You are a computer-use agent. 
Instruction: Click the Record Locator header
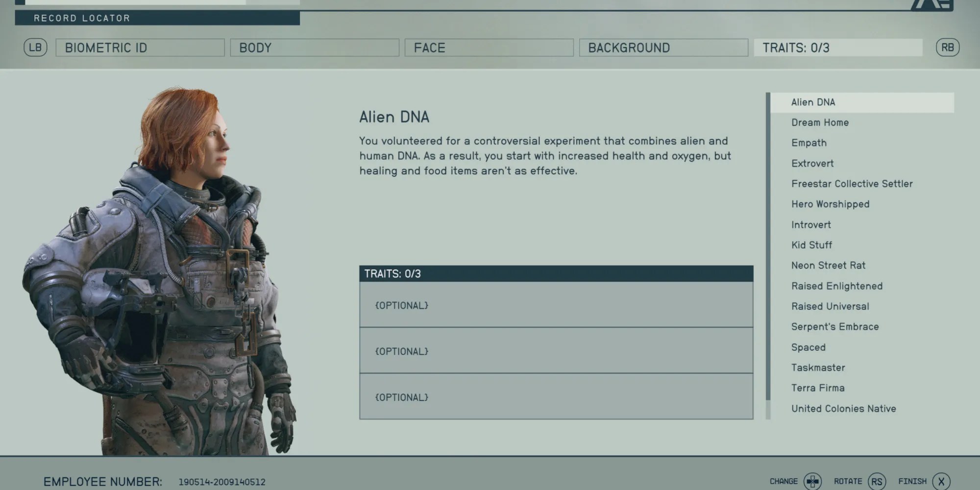157,18
